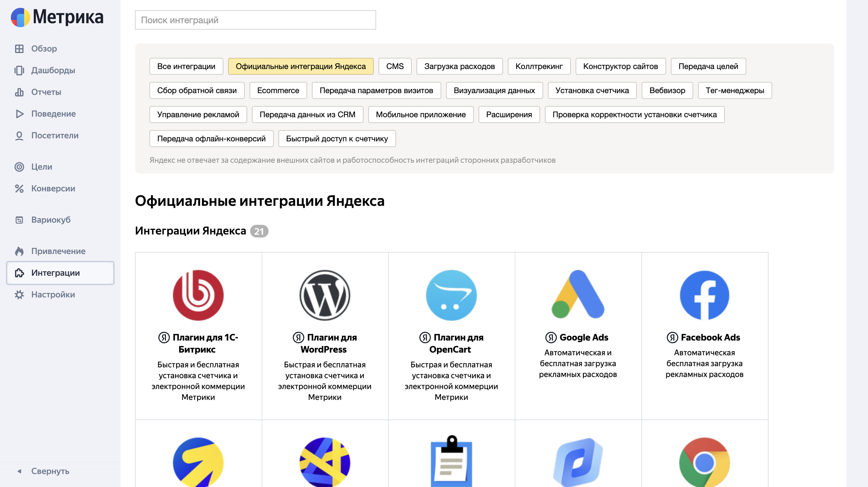Filter by CMS category
Viewport: 868px width, 487px height.
click(x=395, y=66)
